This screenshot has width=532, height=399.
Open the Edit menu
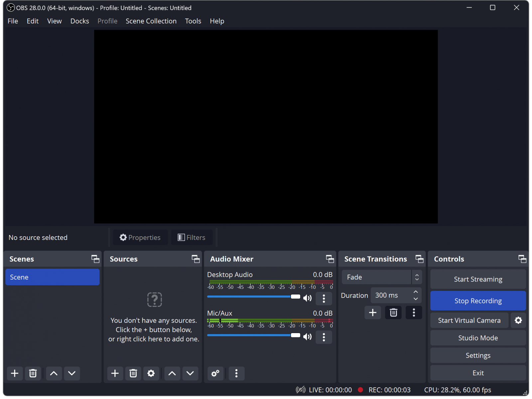33,21
